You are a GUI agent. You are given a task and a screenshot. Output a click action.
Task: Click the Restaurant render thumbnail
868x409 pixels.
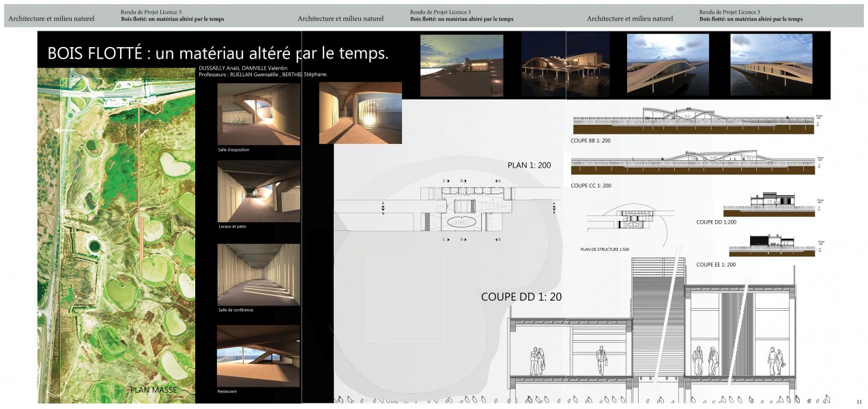point(259,356)
